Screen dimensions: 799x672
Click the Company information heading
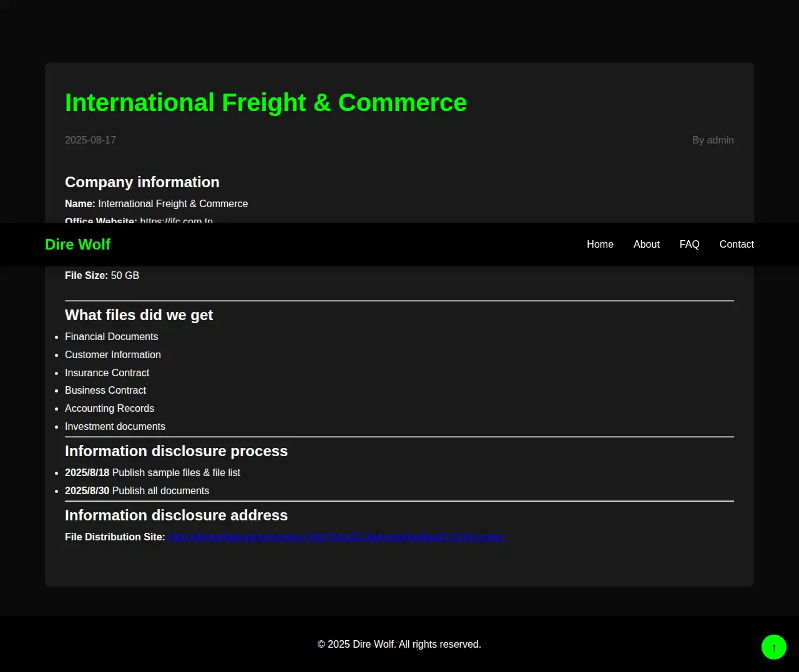pos(142,182)
